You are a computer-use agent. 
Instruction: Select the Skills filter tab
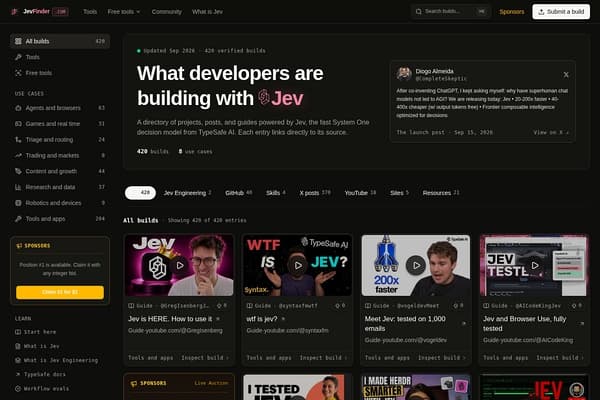pos(276,193)
